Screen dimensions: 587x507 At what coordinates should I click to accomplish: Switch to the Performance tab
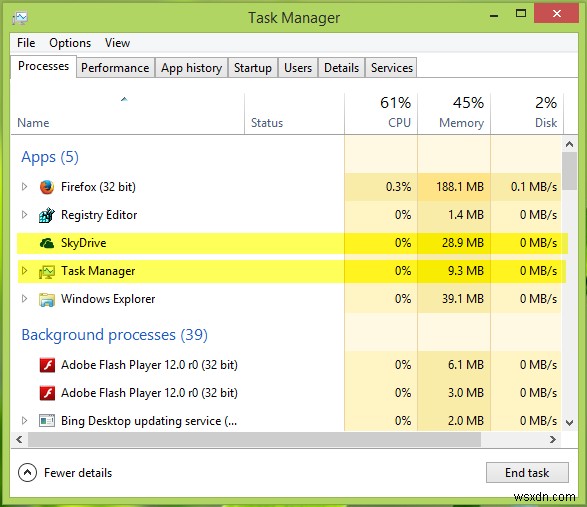click(x=115, y=68)
